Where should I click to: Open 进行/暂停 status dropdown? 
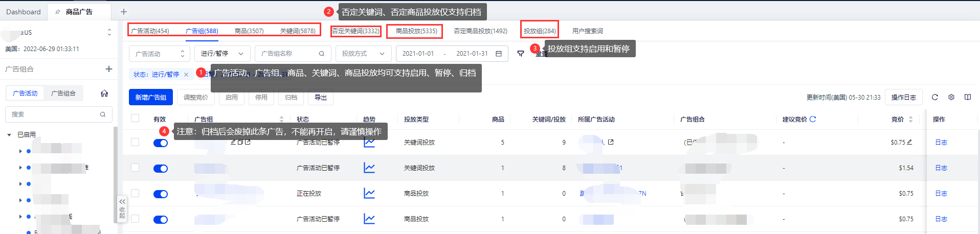pyautogui.click(x=222, y=54)
